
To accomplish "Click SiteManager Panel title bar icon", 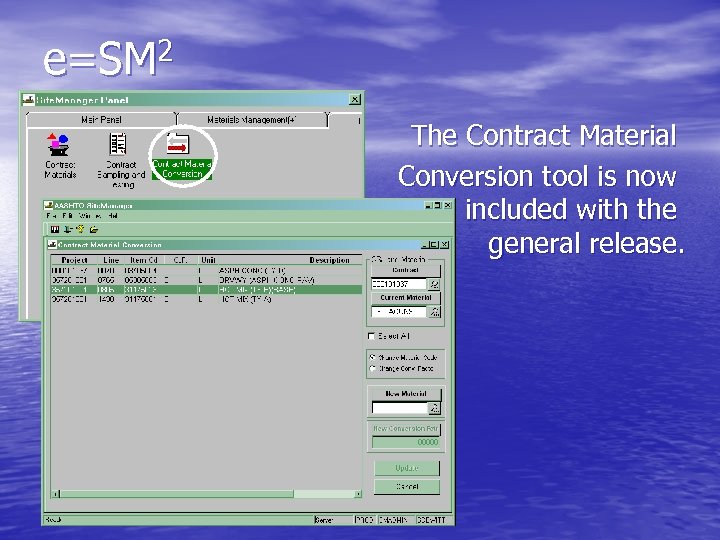I will (x=29, y=99).
